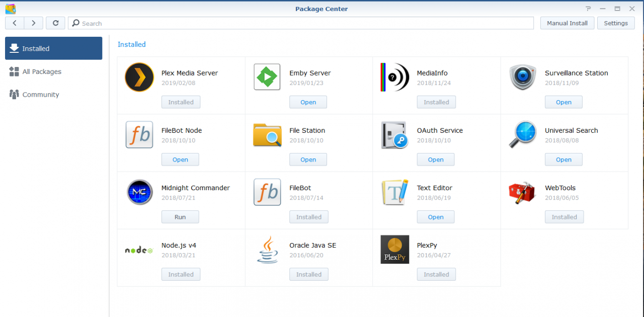Click Open under OAuth Service

(x=436, y=160)
